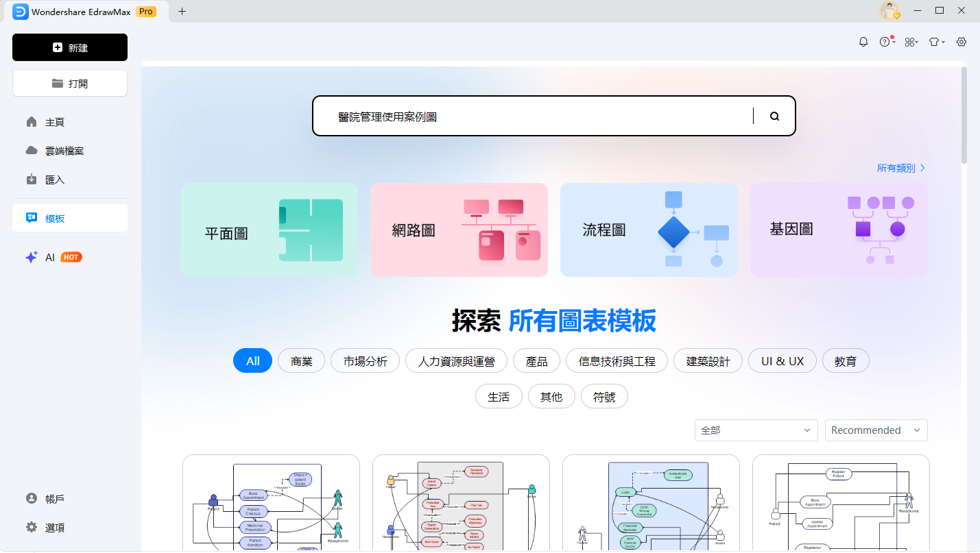Click the 打開 button

pyautogui.click(x=70, y=83)
